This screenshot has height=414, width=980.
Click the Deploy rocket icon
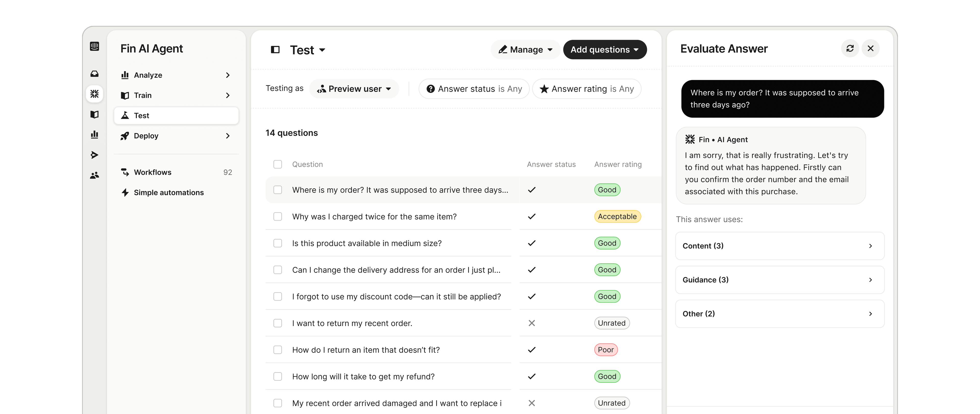(125, 136)
